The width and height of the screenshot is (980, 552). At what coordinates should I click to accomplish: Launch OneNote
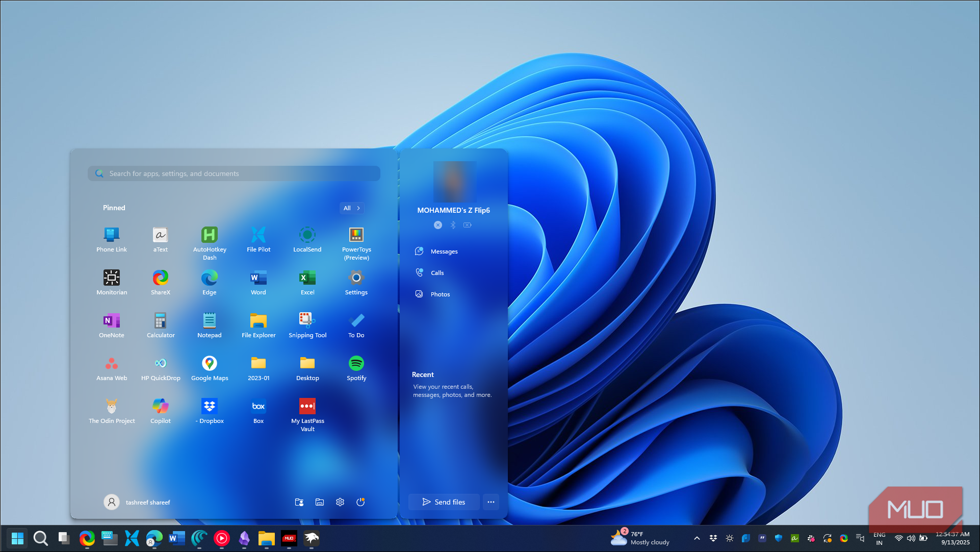pyautogui.click(x=112, y=325)
